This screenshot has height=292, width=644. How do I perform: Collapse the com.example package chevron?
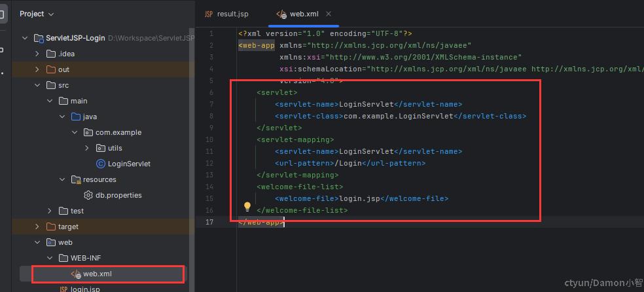pos(75,132)
